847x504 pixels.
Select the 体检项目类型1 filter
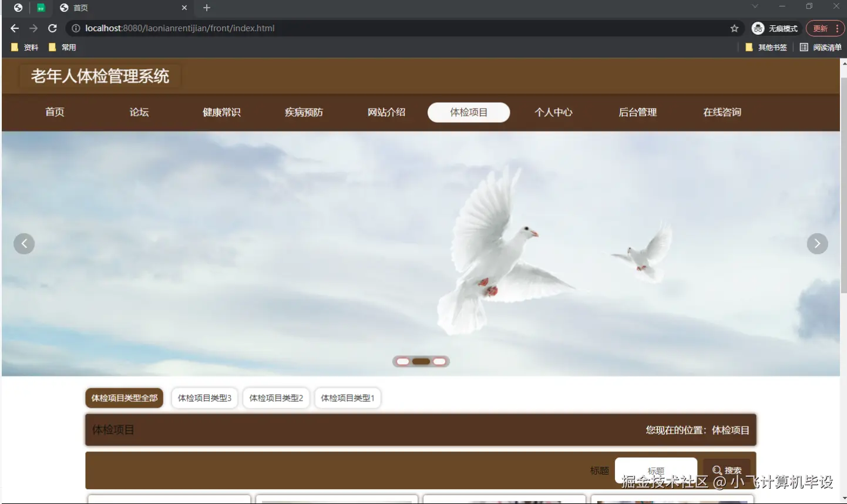tap(347, 398)
